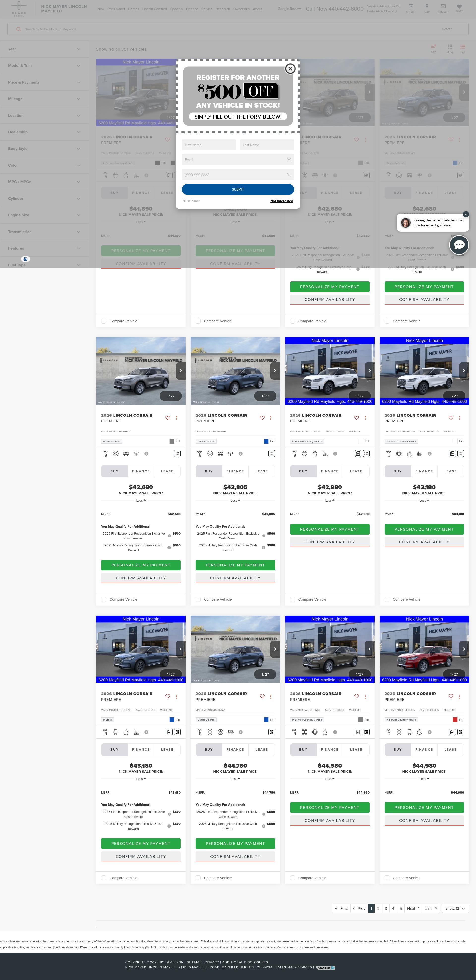Open the Sitemap link in the footer

pos(194,962)
